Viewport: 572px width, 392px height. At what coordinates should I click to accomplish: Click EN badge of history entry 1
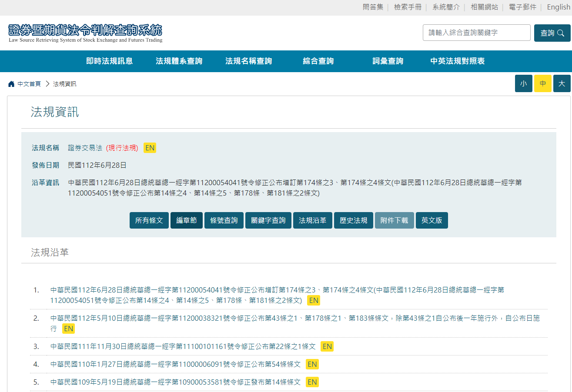(314, 300)
